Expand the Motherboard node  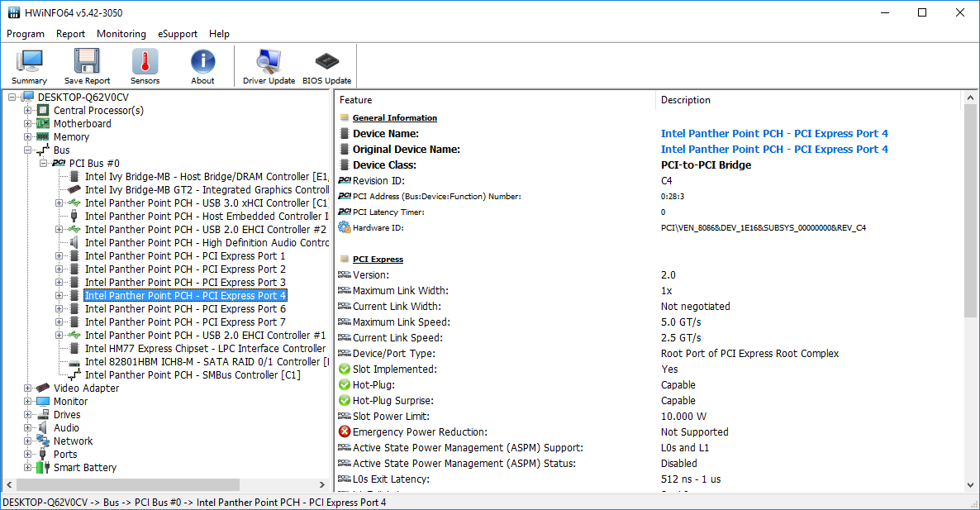point(27,124)
